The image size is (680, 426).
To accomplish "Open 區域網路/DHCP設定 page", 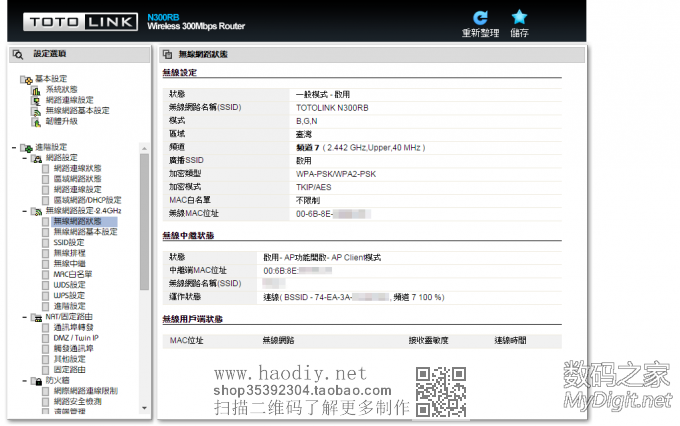I will [x=87, y=200].
